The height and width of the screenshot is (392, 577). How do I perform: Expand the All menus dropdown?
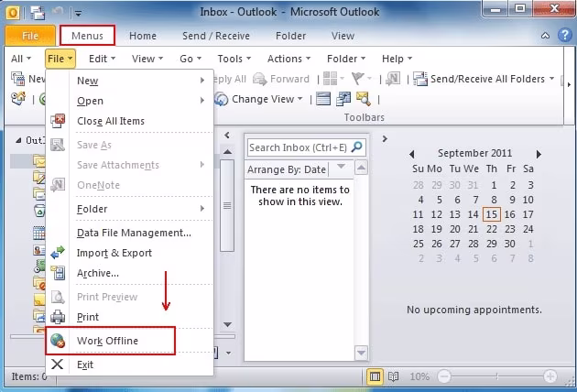tap(21, 59)
